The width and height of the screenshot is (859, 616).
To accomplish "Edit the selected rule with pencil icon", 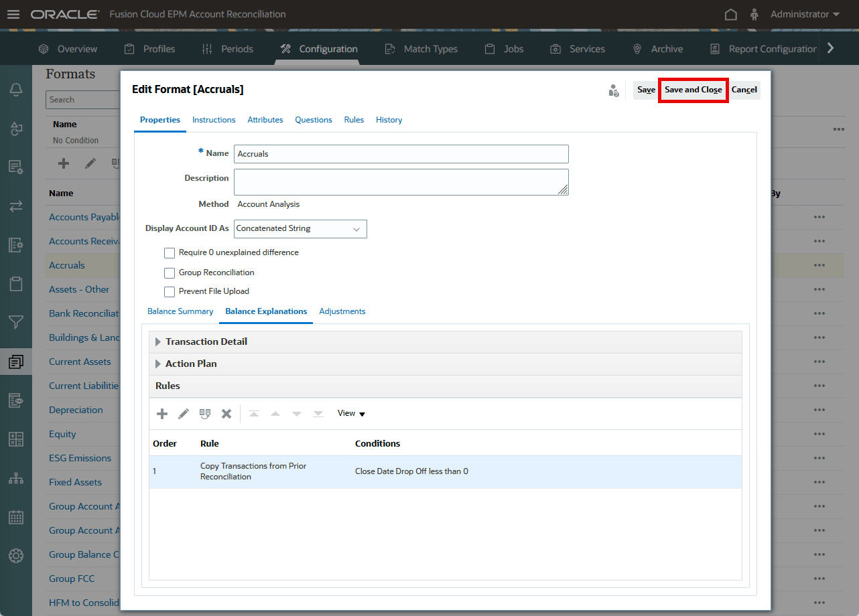I will coord(184,414).
